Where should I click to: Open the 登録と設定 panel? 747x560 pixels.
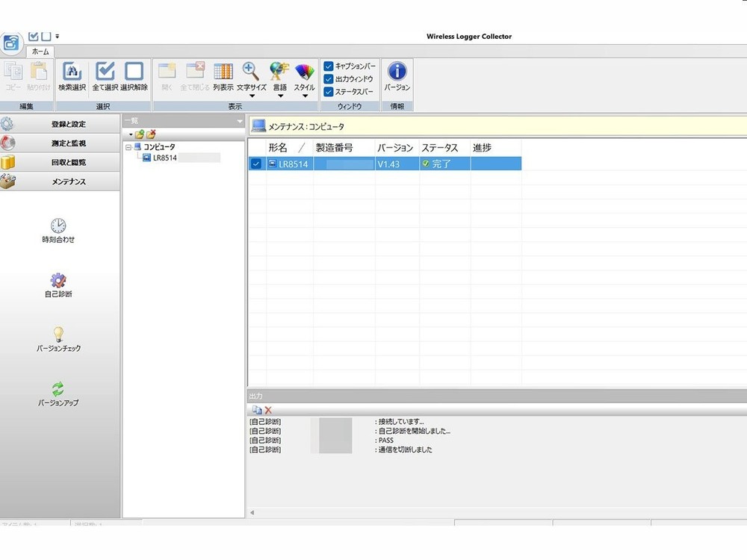[60, 124]
